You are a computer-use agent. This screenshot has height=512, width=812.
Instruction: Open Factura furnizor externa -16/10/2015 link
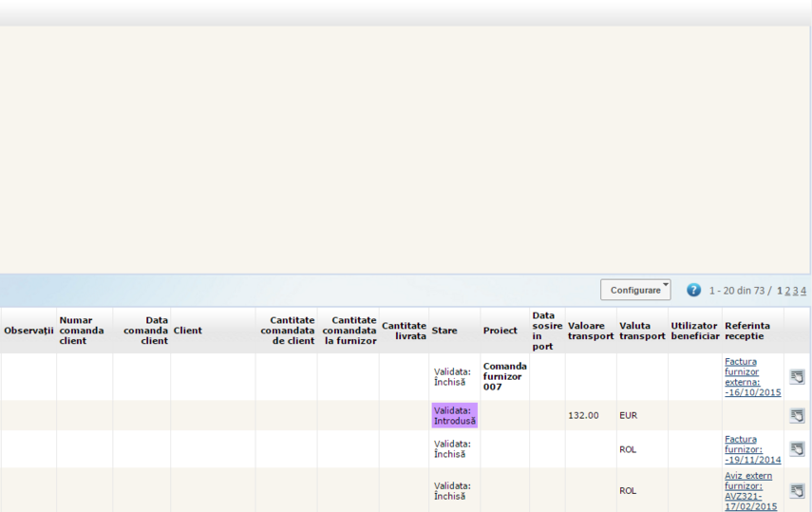752,377
